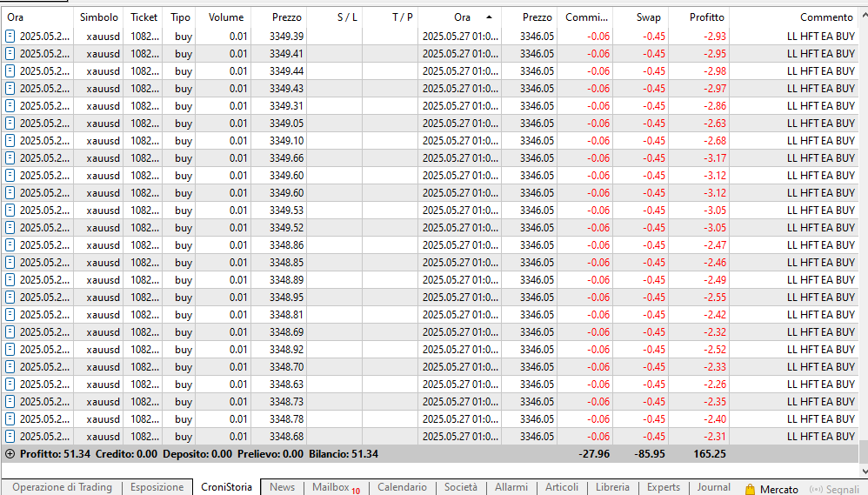Select the order icon of the 3348.95 row
Screen dimensions: 868x495
(x=10, y=298)
